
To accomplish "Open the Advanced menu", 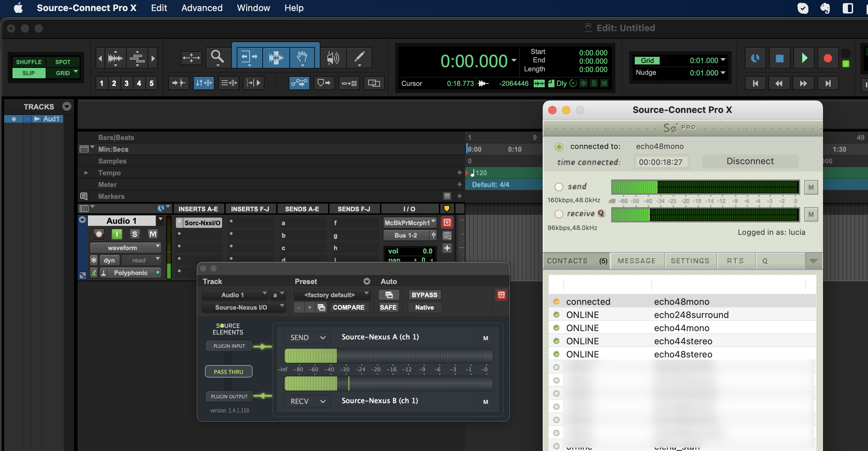I will point(202,8).
